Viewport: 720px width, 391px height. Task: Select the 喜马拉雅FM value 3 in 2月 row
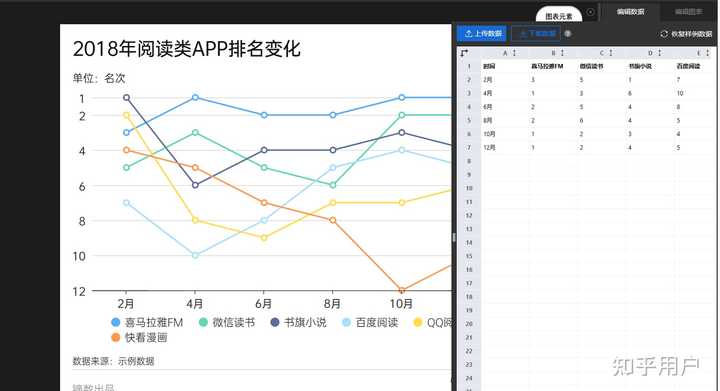pos(552,80)
